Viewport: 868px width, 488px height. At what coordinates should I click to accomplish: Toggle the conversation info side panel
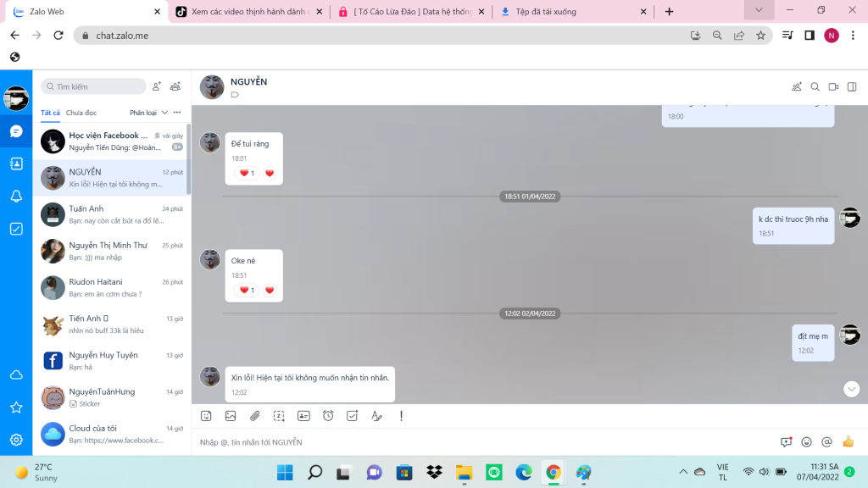852,86
